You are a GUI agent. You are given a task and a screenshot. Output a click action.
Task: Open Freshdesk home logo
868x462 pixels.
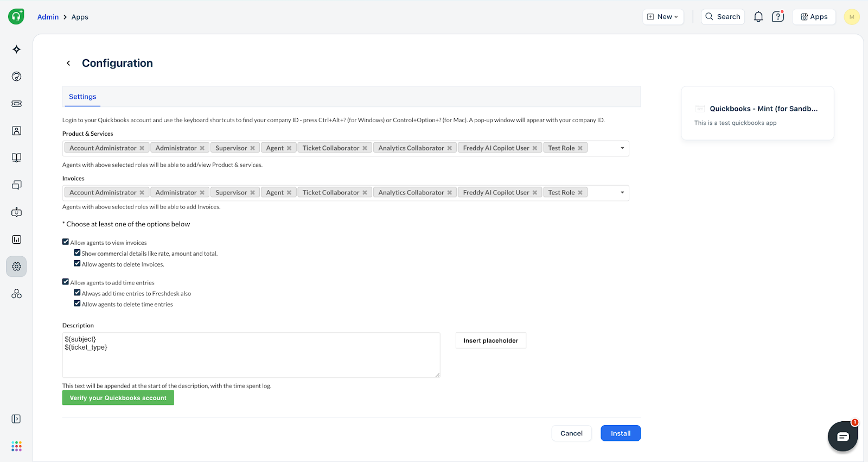click(x=16, y=16)
